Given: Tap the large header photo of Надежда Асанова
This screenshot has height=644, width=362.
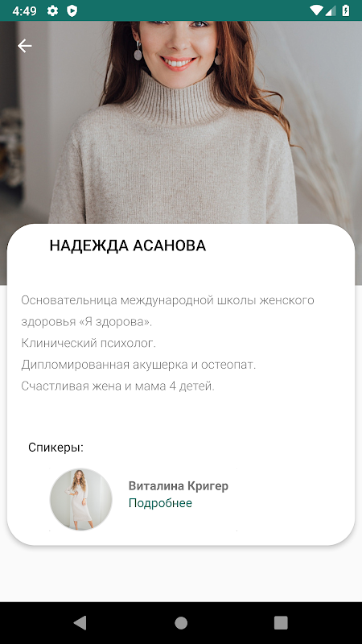Looking at the screenshot, I should [x=181, y=122].
